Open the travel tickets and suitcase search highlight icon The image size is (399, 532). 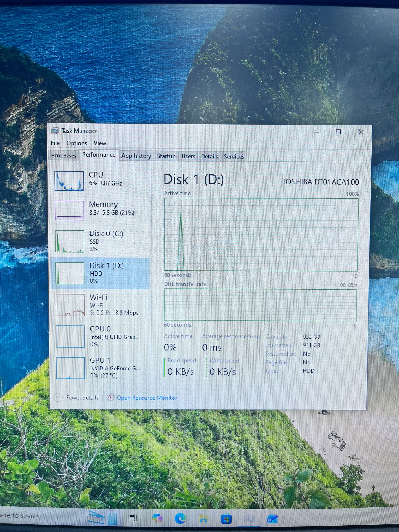102,517
